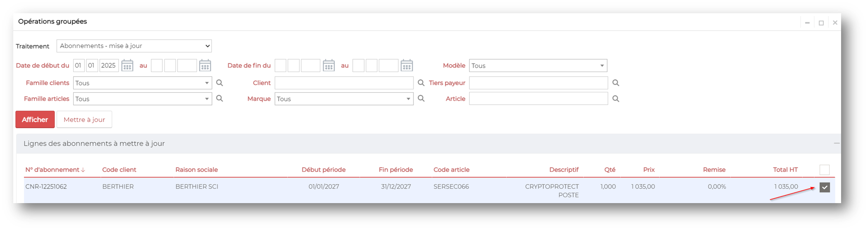Click search icon next to Article field
Screen dimensions: 868x230
(616, 99)
